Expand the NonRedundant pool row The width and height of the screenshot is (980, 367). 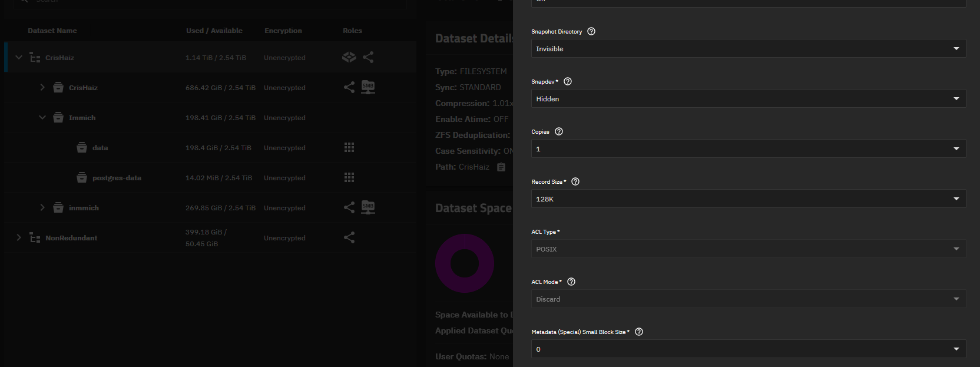coord(19,237)
